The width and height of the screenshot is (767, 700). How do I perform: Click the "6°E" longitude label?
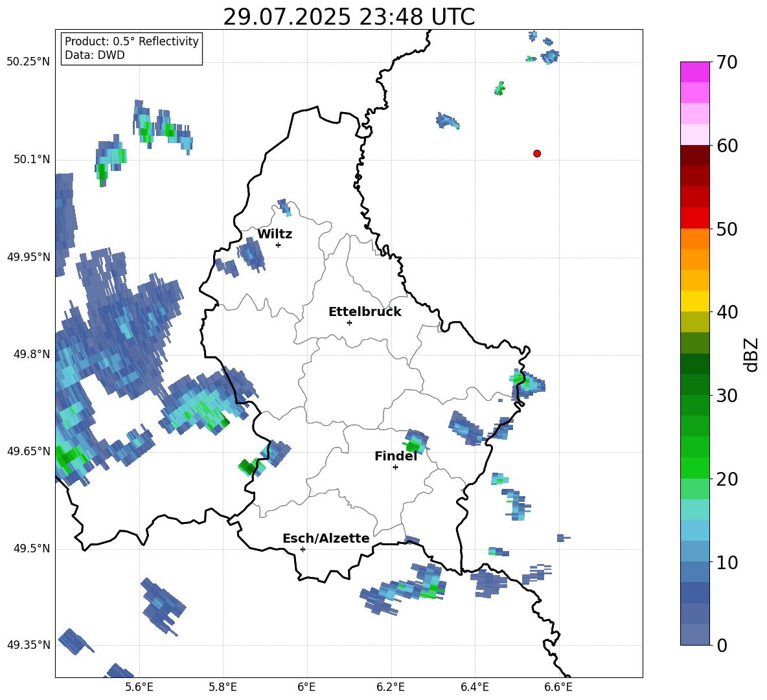[x=306, y=687]
